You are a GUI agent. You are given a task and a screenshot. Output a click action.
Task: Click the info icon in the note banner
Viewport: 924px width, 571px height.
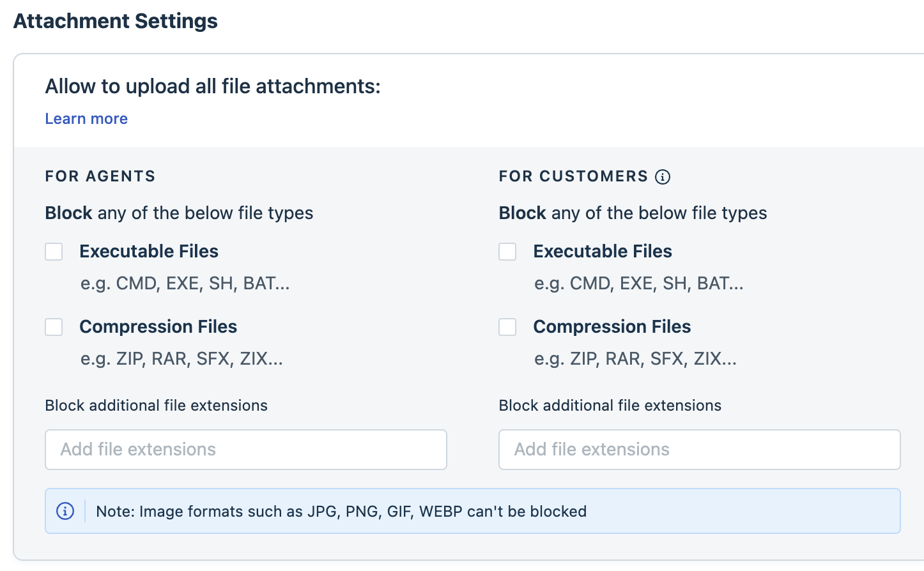[65, 511]
